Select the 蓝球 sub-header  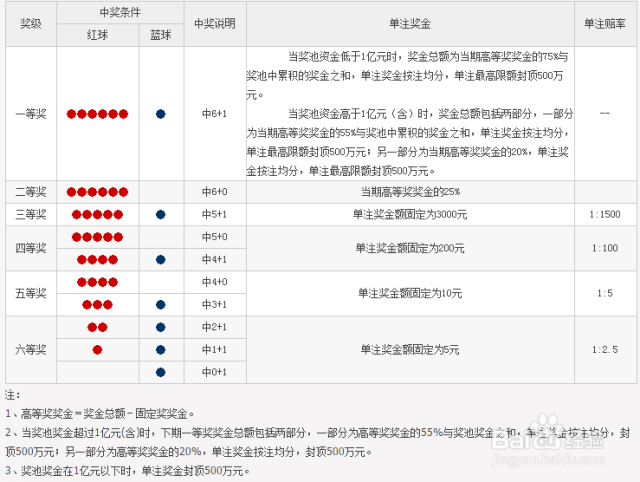coord(161,35)
